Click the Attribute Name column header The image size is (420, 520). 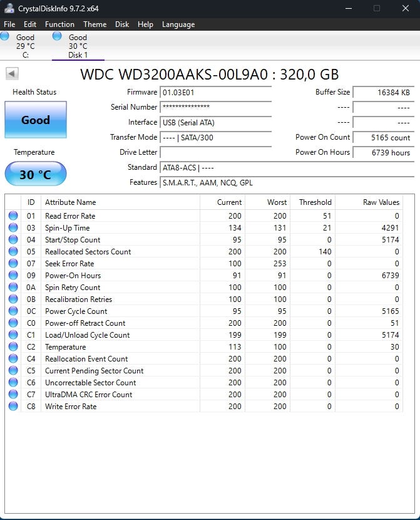pyautogui.click(x=120, y=202)
